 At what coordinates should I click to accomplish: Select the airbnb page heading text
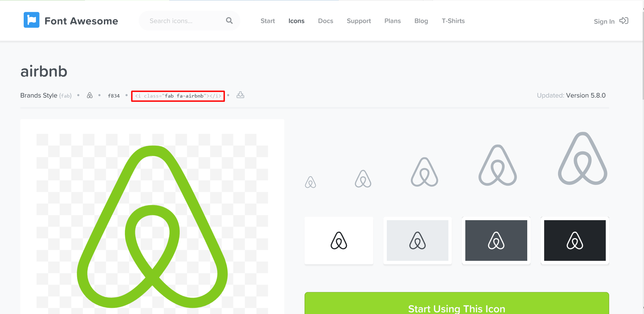click(x=44, y=71)
